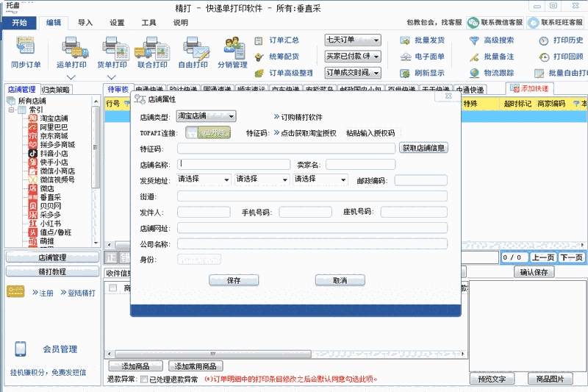Open first 发货地址 请选择 dropdown

click(204, 179)
